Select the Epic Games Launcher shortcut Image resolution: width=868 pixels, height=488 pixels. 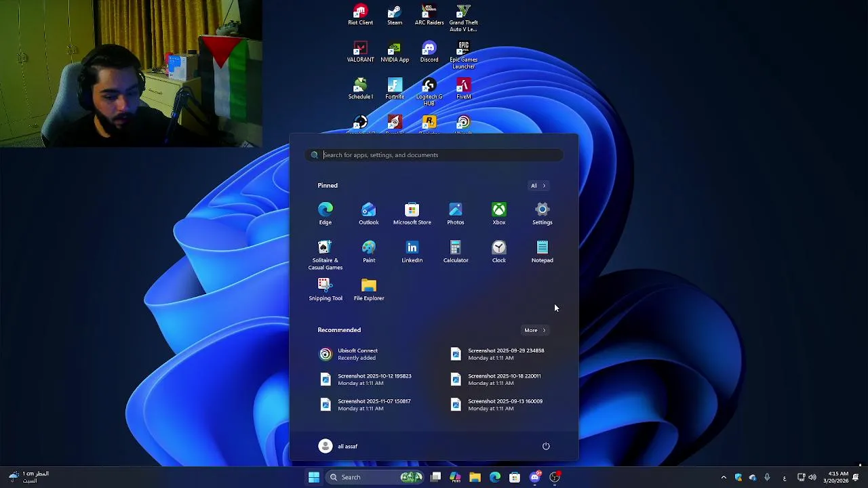pyautogui.click(x=463, y=56)
